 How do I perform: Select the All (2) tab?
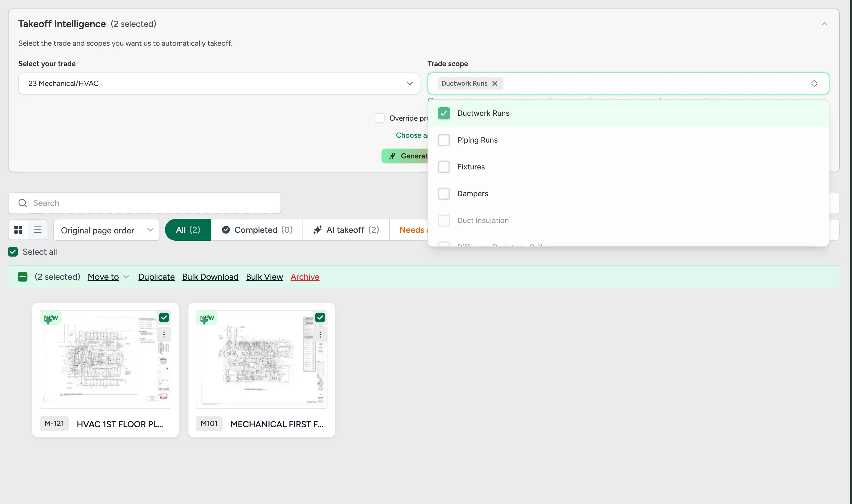point(188,230)
